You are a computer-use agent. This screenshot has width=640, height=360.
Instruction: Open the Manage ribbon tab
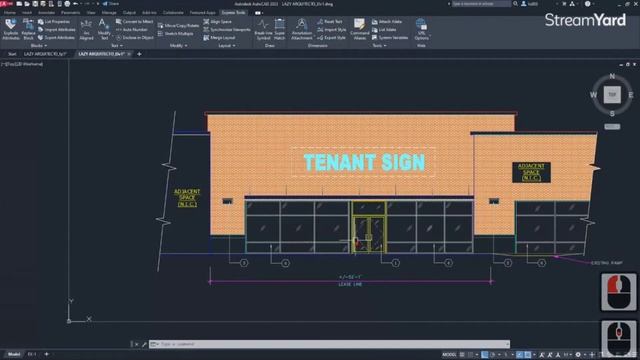click(x=109, y=13)
